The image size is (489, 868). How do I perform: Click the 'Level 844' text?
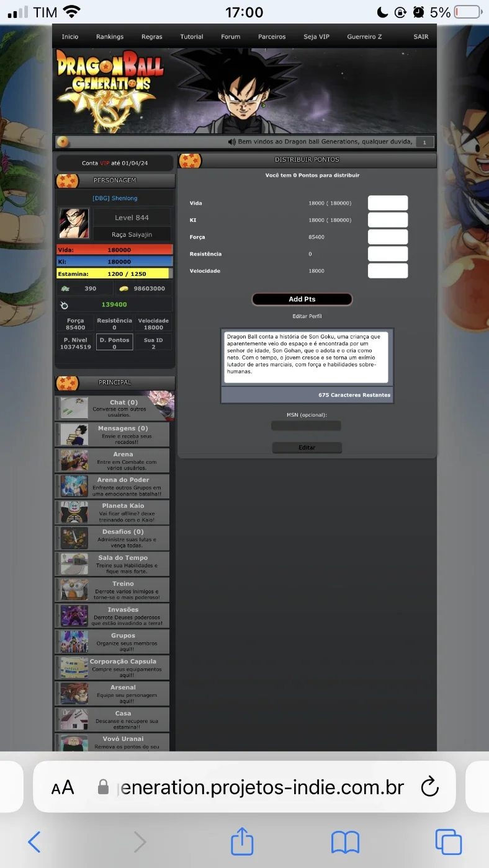132,218
